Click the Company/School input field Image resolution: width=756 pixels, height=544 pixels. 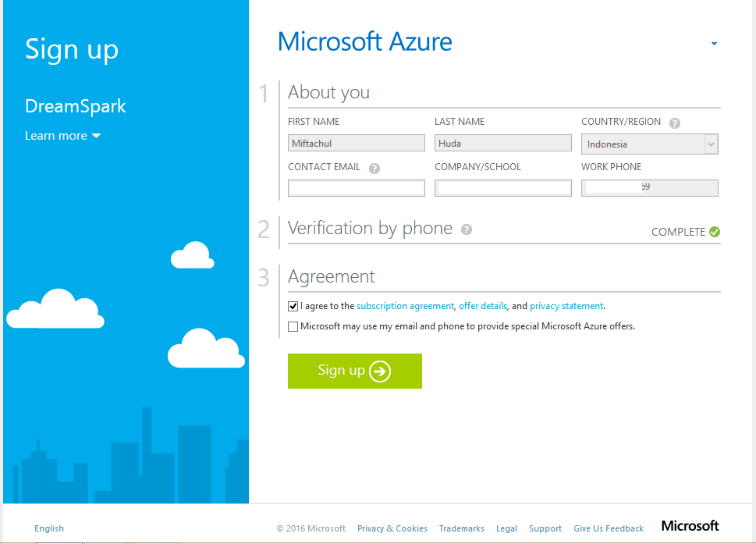pos(503,188)
